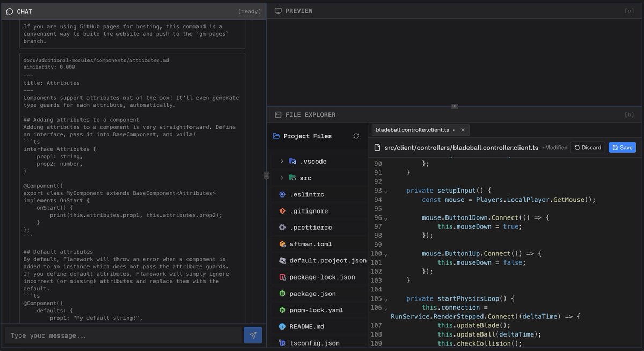Click the refresh icon beside Project Files
The height and width of the screenshot is (351, 644).
pos(356,136)
